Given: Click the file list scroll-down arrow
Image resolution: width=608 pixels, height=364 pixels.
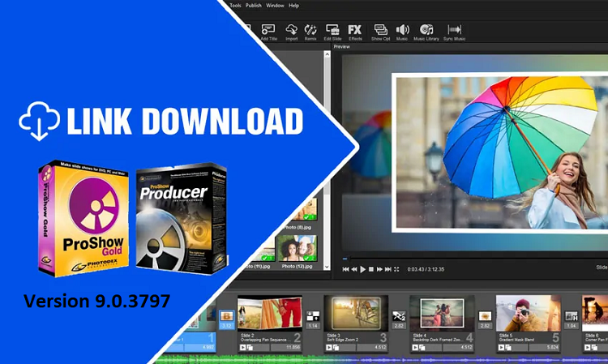Looking at the screenshot, I should point(327,267).
